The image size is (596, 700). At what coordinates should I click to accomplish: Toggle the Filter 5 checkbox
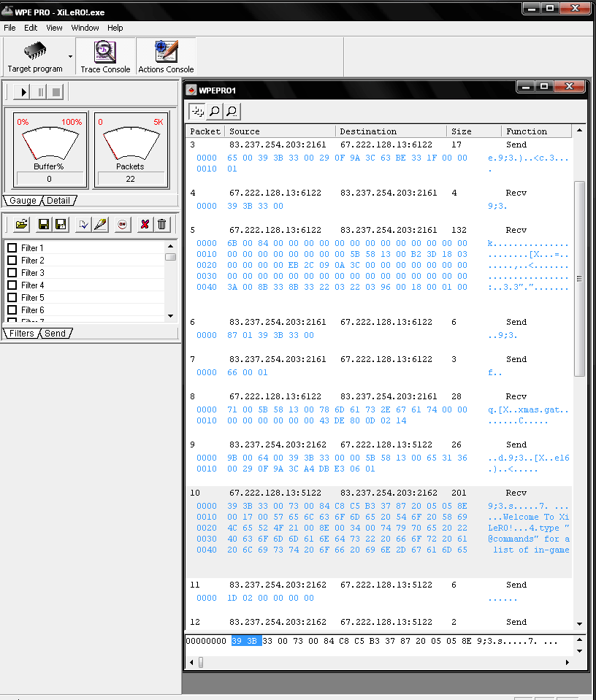12,297
